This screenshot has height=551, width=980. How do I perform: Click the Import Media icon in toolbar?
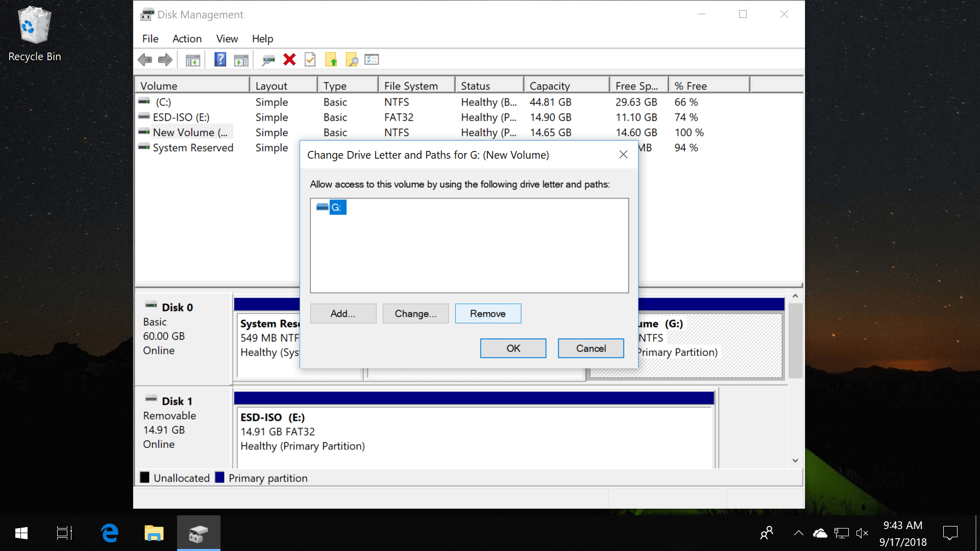click(x=332, y=60)
